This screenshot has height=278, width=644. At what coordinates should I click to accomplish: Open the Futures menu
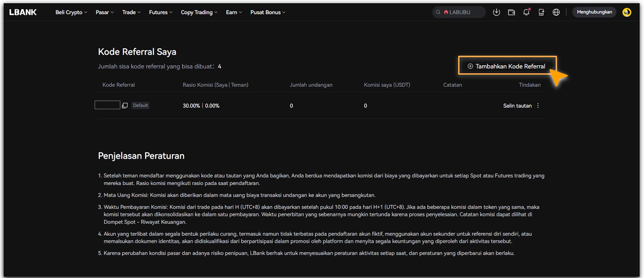click(160, 12)
